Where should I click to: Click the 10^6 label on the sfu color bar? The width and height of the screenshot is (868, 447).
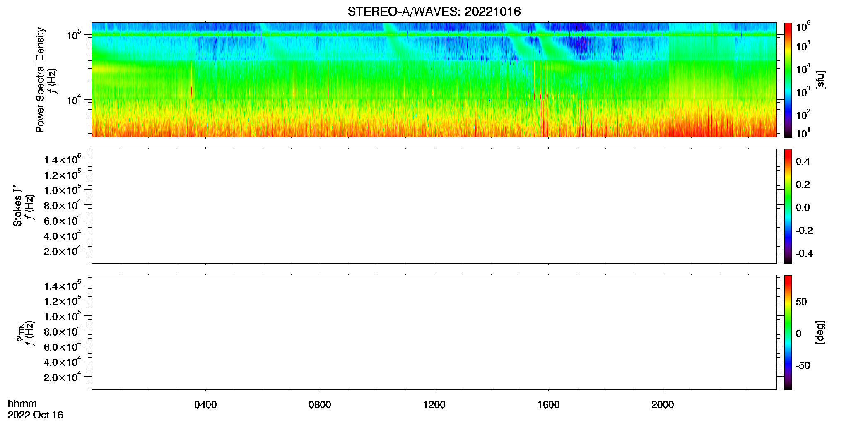(x=803, y=27)
